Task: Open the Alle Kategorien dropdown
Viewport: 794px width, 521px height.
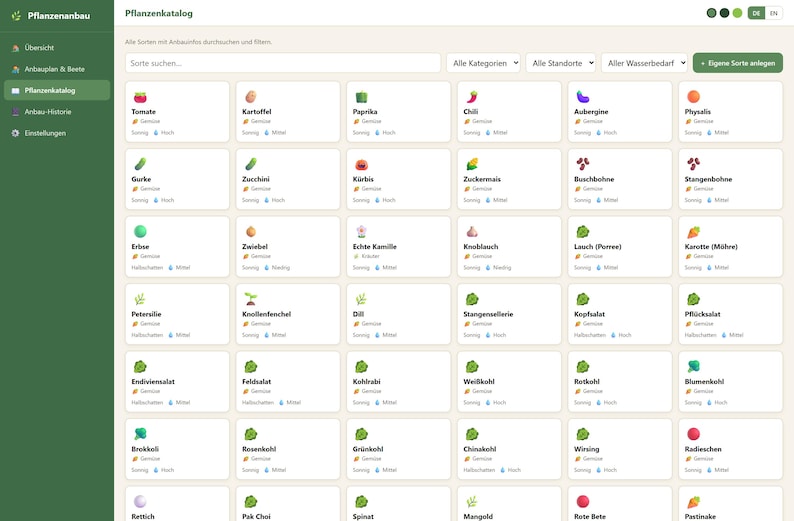Action: [x=483, y=63]
